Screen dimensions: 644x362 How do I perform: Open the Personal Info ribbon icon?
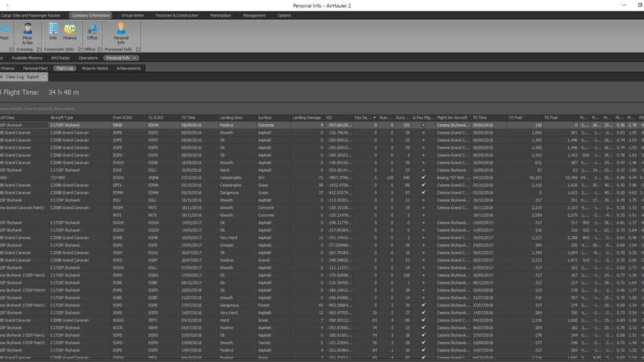click(x=121, y=34)
